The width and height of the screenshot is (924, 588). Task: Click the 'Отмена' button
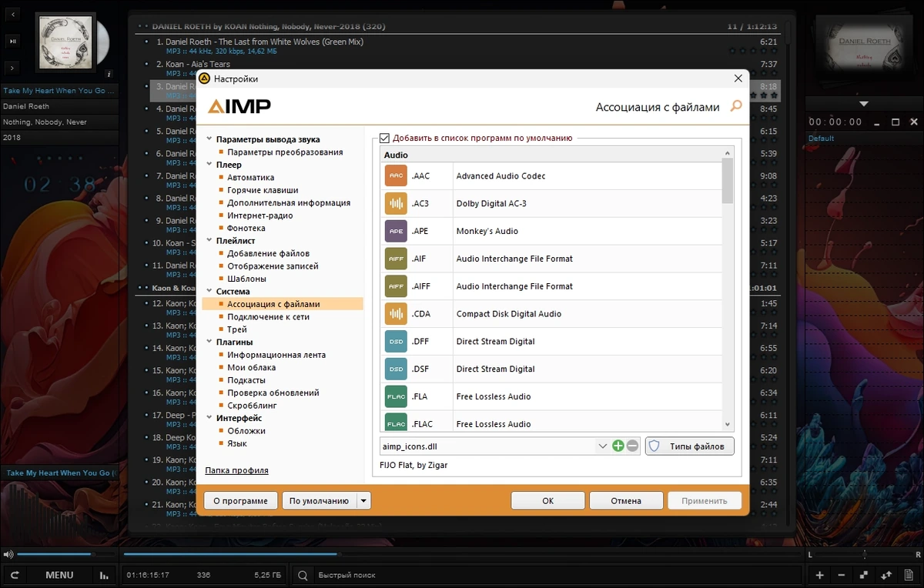click(626, 501)
